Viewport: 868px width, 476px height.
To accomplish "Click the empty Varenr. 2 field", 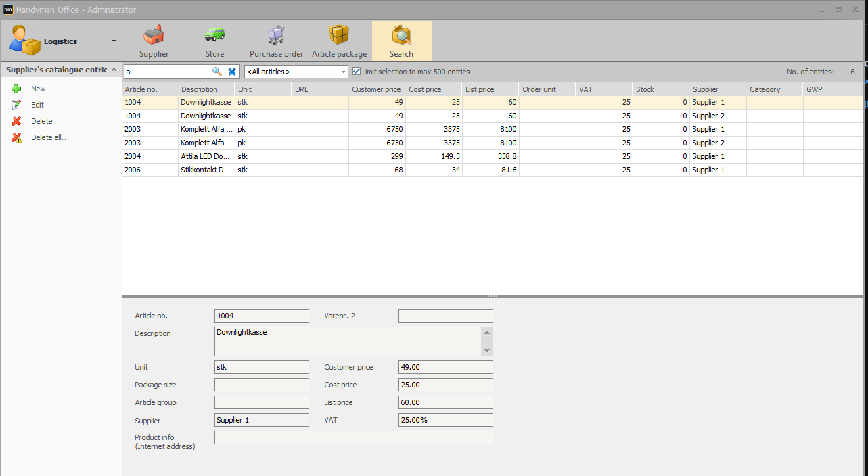I will click(x=446, y=316).
